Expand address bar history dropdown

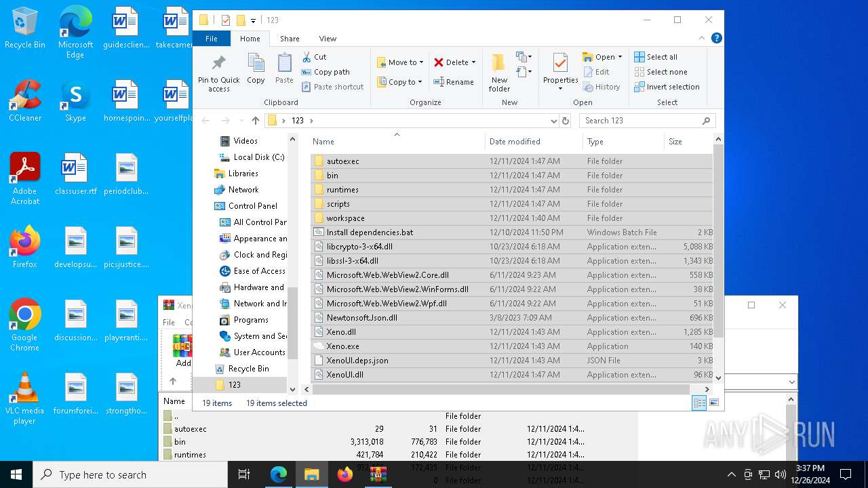tap(554, 121)
